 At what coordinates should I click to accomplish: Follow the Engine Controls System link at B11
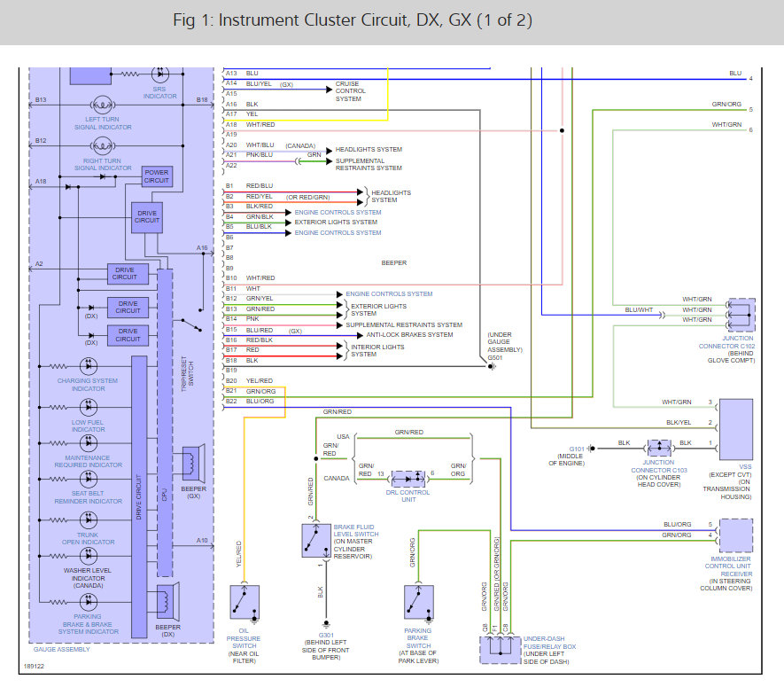click(x=389, y=293)
